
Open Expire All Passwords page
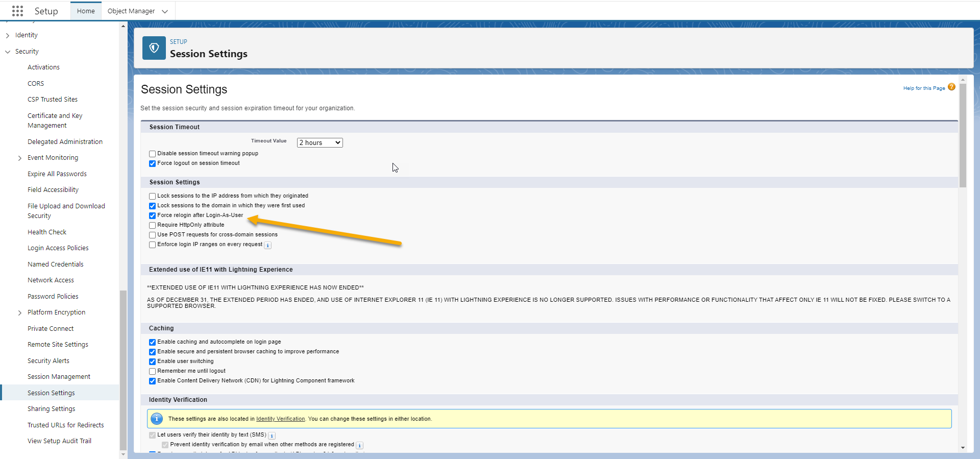[x=57, y=174]
